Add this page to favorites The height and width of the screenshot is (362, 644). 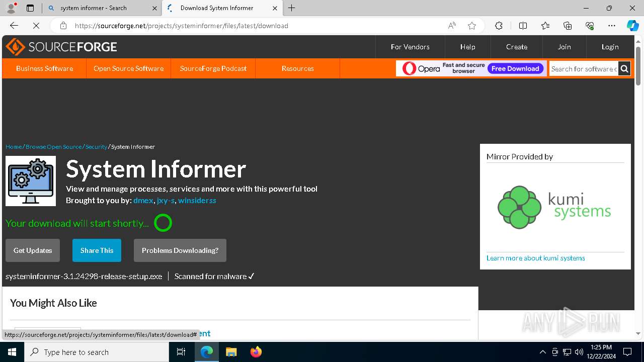tap(472, 26)
